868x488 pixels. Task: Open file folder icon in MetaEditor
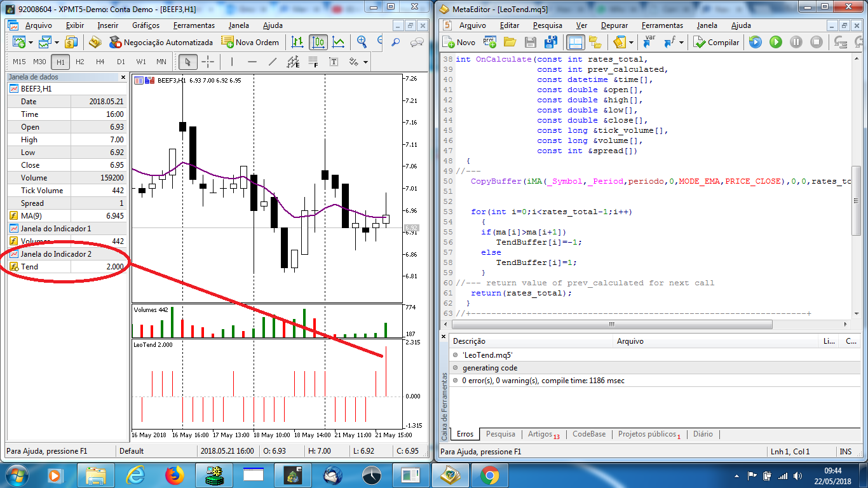coord(510,42)
